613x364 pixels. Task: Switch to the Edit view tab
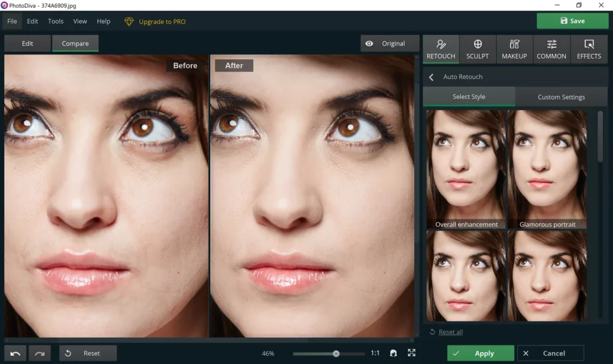click(x=28, y=43)
